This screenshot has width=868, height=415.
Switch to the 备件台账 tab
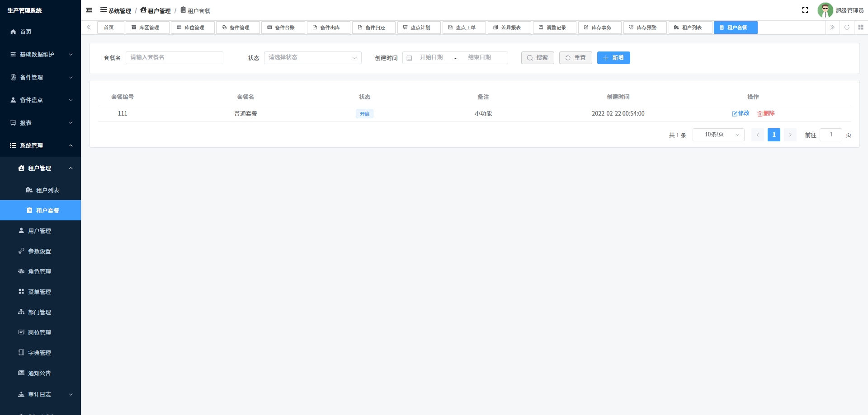click(x=283, y=28)
